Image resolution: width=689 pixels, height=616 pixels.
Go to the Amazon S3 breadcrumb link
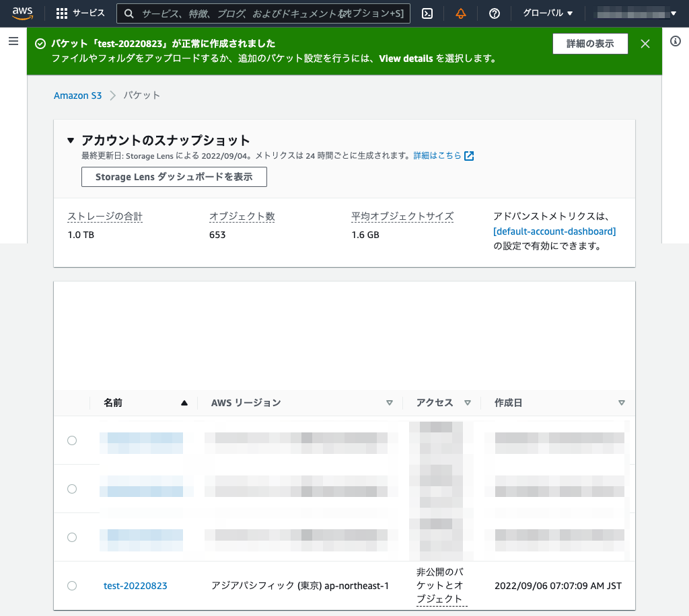tap(78, 95)
